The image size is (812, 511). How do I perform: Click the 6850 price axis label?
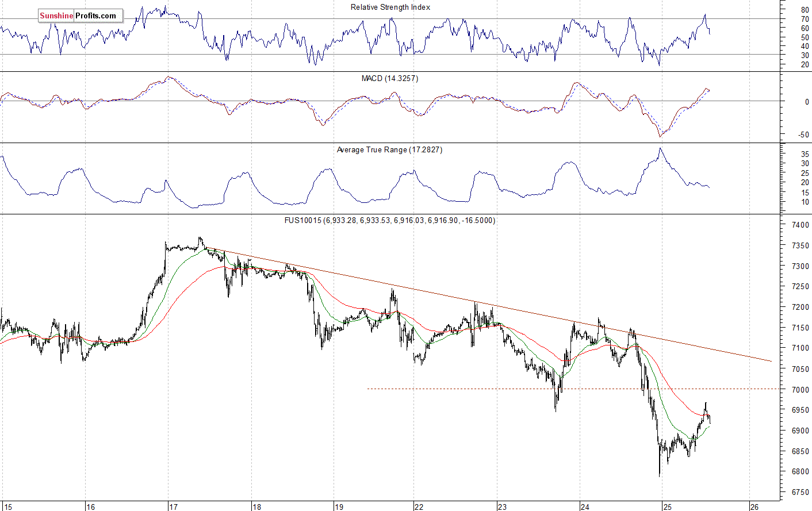(800, 451)
